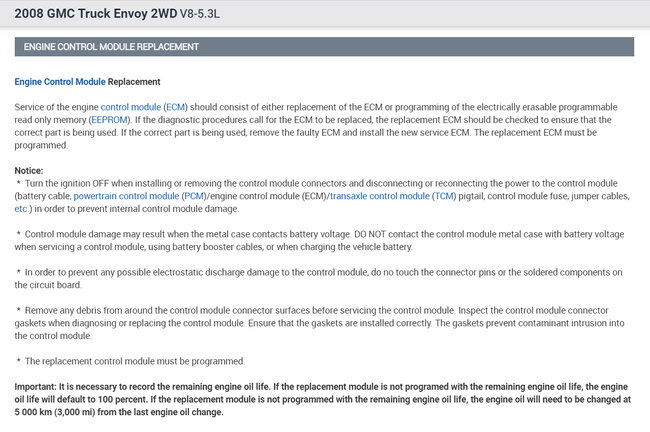Click the EEPROM link

pos(109,120)
